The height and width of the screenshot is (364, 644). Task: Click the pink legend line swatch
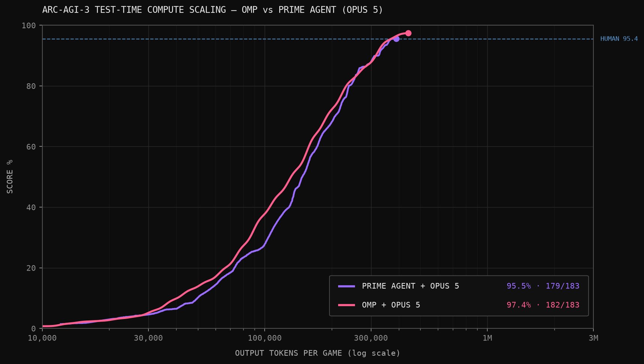(346, 305)
